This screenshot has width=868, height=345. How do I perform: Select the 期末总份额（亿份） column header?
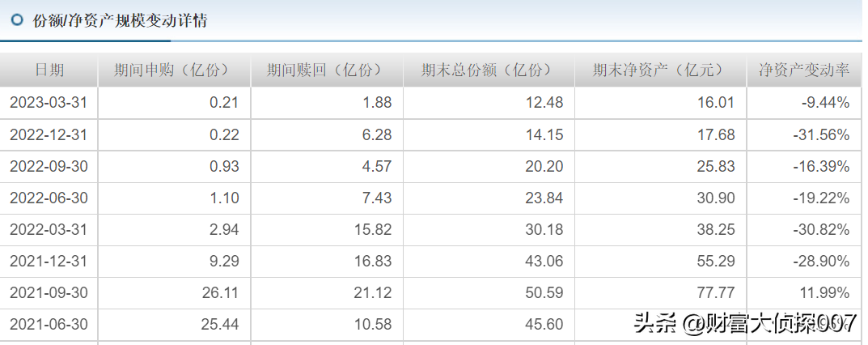[x=489, y=70]
